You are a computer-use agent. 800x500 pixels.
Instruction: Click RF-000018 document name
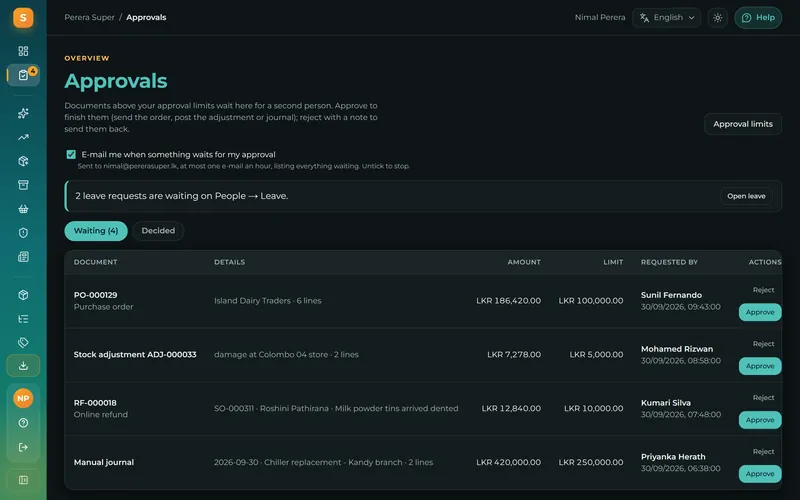click(95, 403)
